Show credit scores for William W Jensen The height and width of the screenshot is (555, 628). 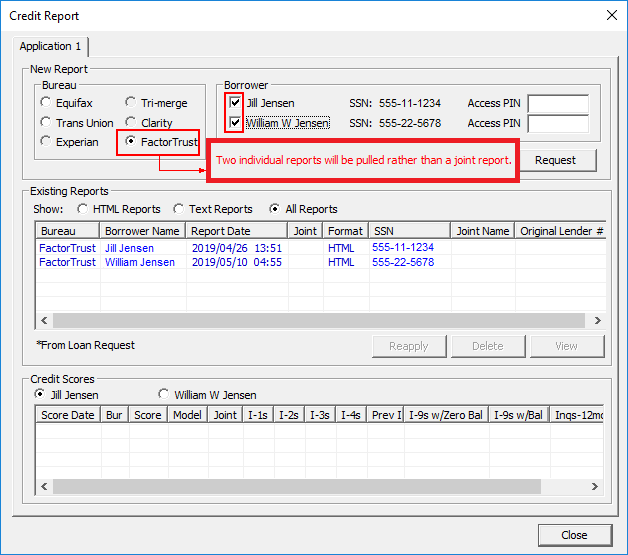(164, 394)
